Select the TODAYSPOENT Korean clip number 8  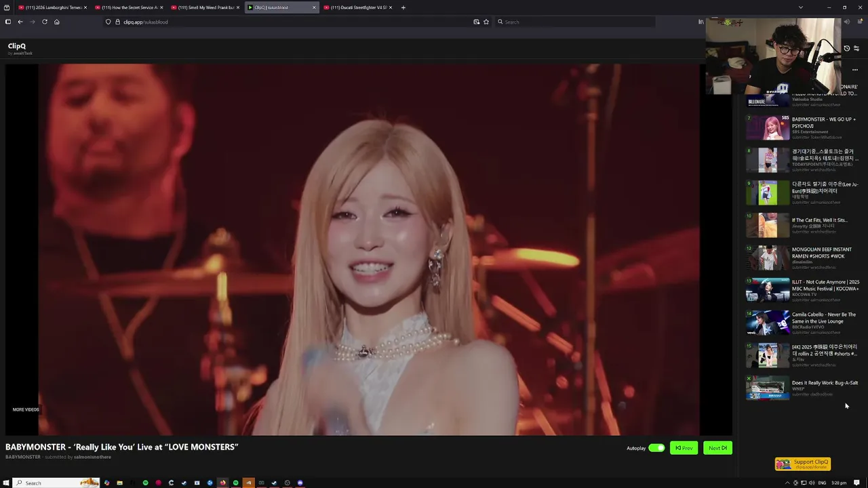803,160
